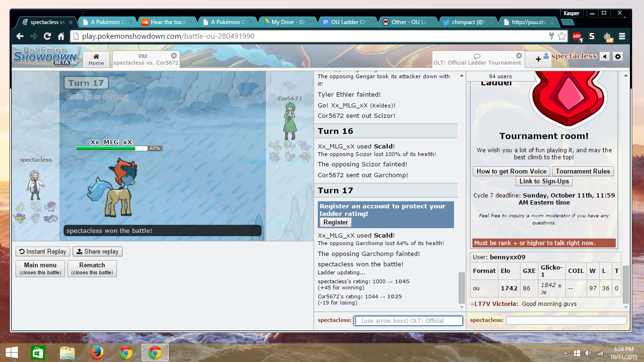The image size is (644, 362).
Task: Click the Kasper profile button in Chrome
Action: [x=572, y=13]
